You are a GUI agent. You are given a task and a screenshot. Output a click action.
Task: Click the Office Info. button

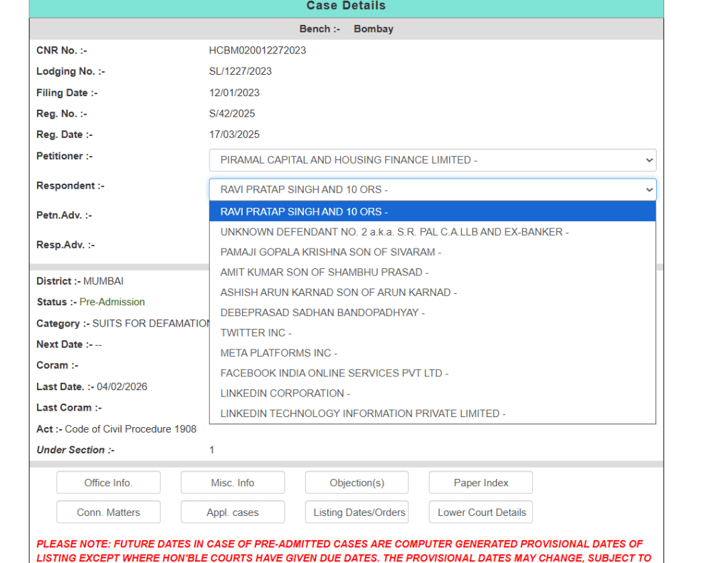pyautogui.click(x=108, y=483)
